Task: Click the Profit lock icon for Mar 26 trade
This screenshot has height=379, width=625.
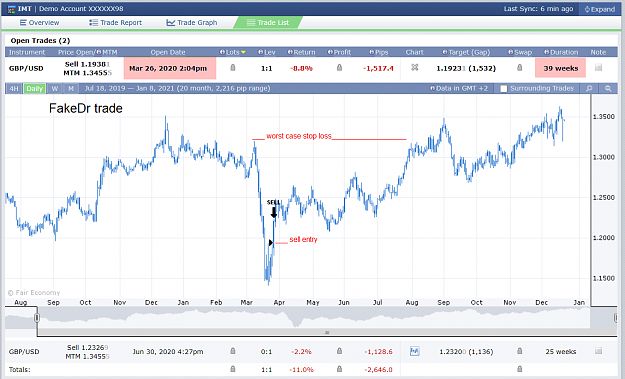Action: [x=339, y=68]
